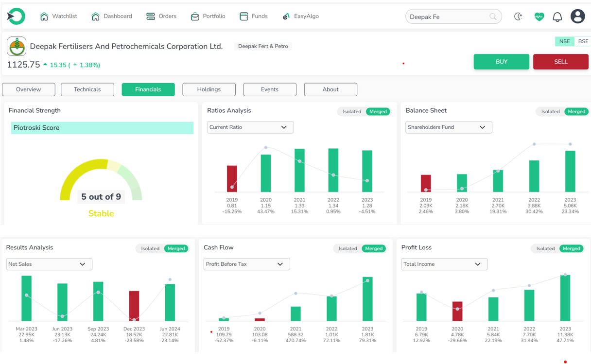This screenshot has width=591, height=364.
Task: Open the Total Income dropdown
Action: pyautogui.click(x=444, y=264)
